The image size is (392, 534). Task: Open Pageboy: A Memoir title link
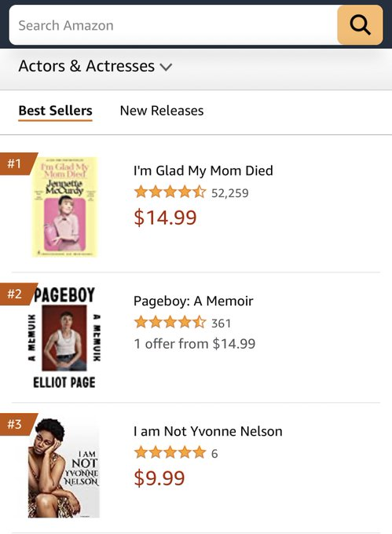click(x=193, y=301)
